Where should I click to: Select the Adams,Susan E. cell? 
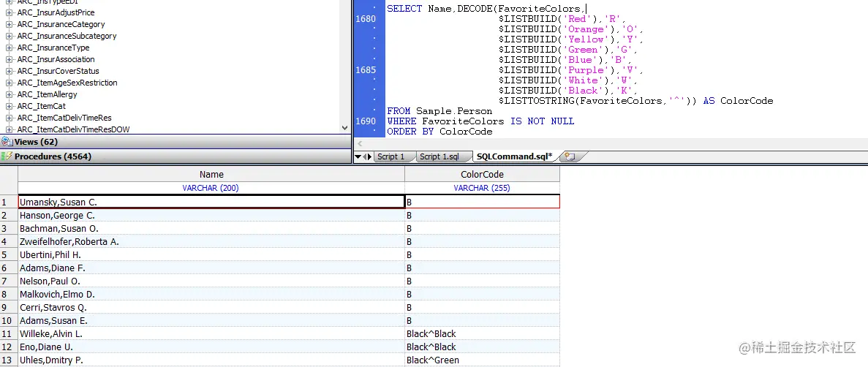pyautogui.click(x=211, y=320)
